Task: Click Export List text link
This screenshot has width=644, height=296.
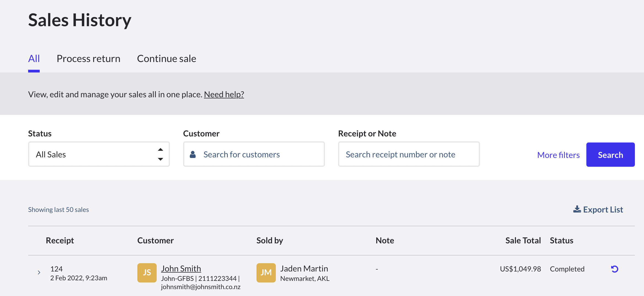Action: pos(603,210)
